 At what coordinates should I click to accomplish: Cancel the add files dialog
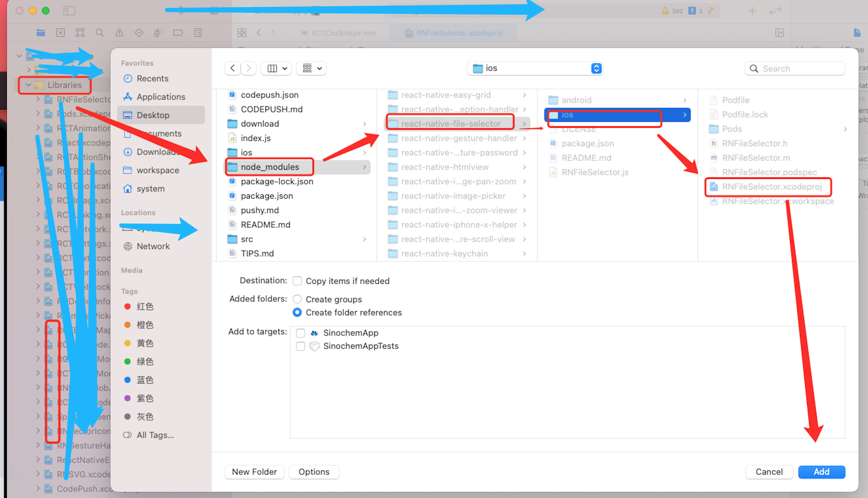click(769, 472)
